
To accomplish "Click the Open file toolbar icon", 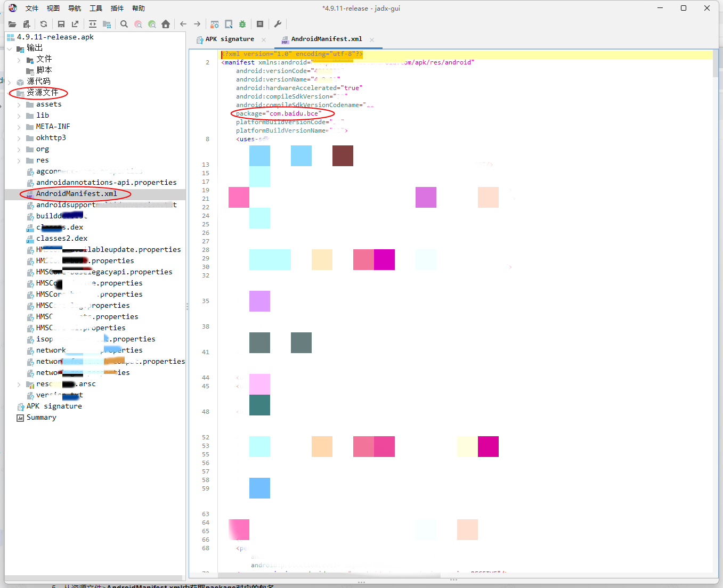I will click(12, 24).
